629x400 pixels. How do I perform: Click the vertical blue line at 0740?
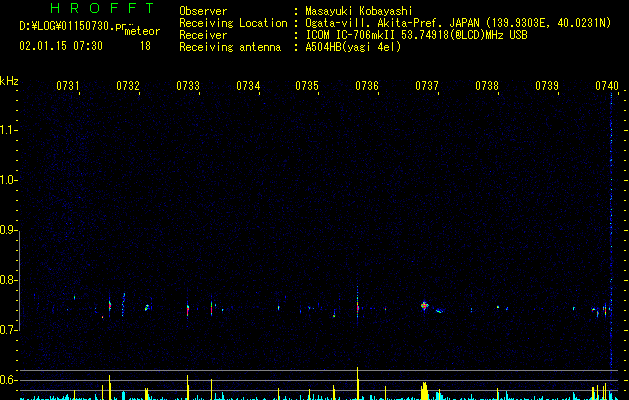[x=611, y=231]
